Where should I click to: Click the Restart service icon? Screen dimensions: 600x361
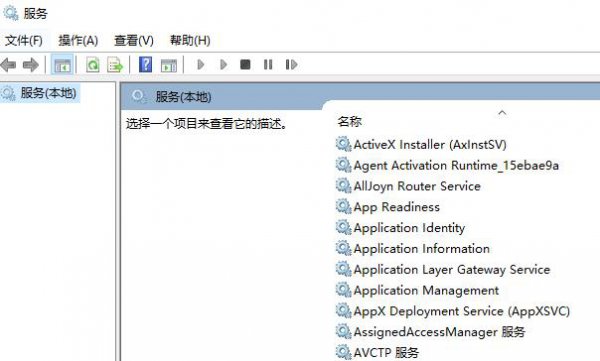[x=291, y=64]
